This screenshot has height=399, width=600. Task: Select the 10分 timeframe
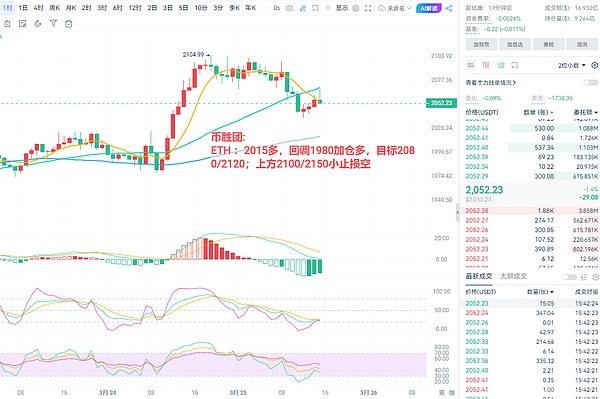(x=201, y=8)
